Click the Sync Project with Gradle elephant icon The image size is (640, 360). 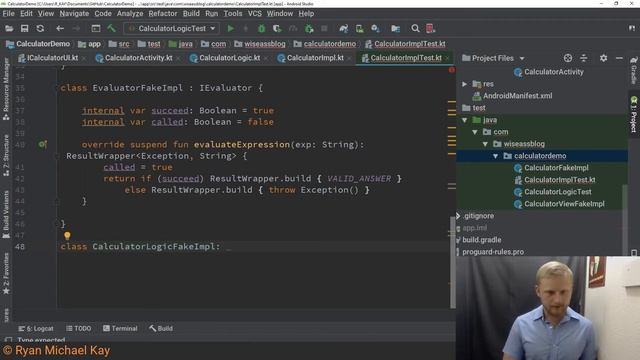(x=344, y=29)
